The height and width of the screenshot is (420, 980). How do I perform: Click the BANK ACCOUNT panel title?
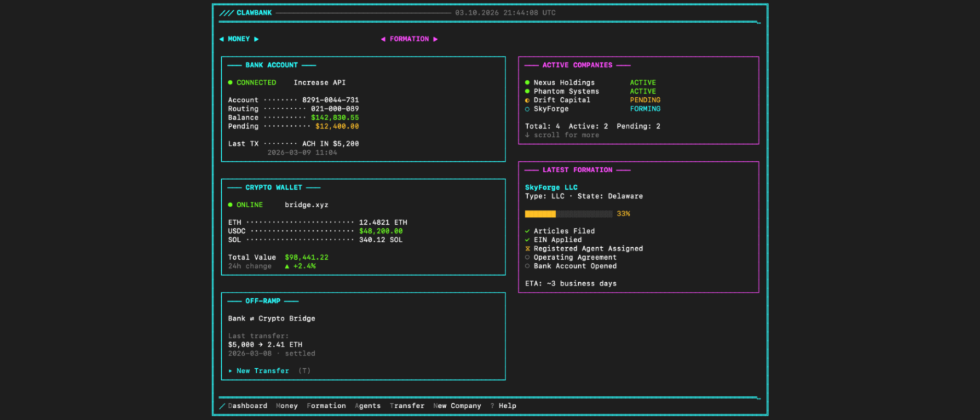tap(272, 65)
